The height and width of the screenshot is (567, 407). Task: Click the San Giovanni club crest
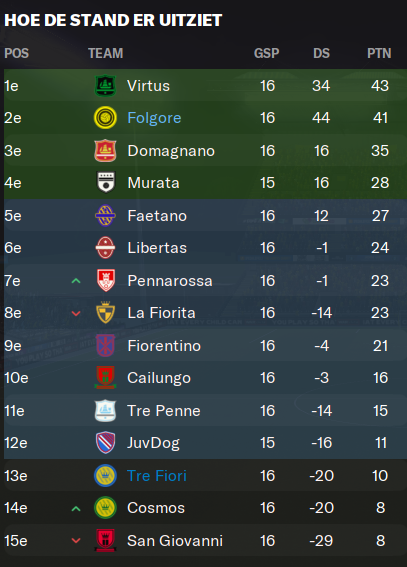(x=105, y=540)
